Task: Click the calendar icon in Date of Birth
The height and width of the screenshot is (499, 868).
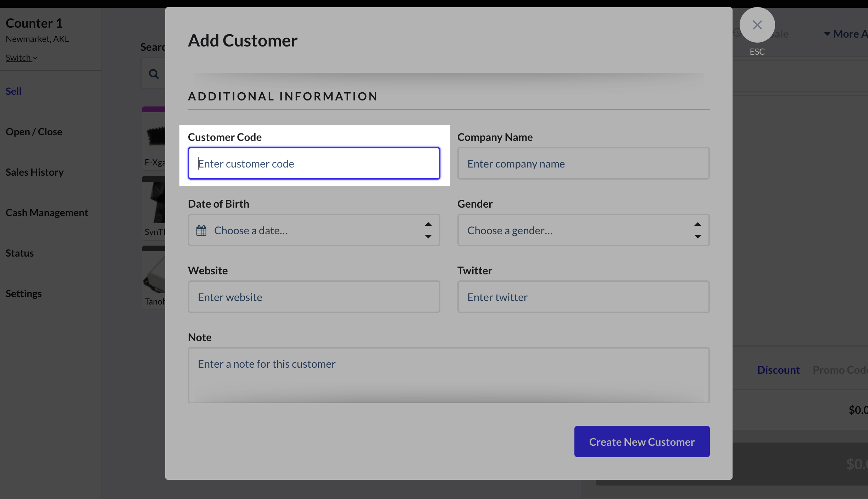Action: coord(201,231)
